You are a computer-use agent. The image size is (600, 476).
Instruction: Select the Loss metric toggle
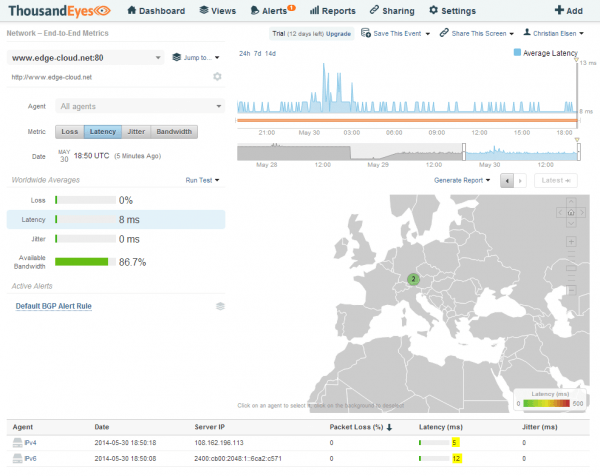pos(70,132)
